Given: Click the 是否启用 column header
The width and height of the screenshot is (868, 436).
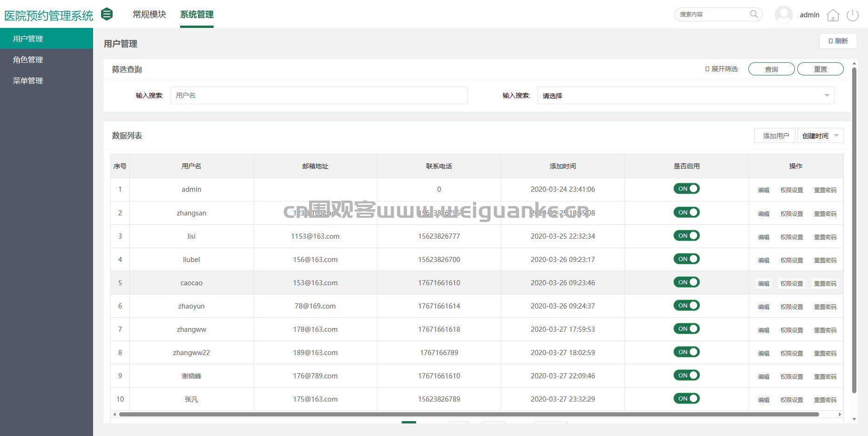Looking at the screenshot, I should 686,166.
